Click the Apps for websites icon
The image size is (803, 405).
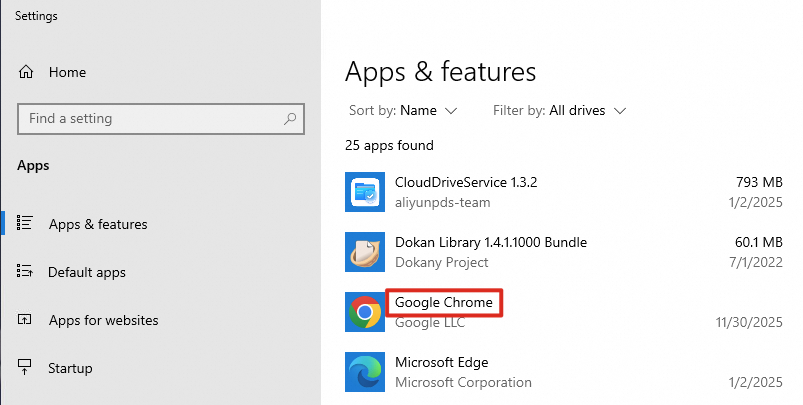tap(26, 320)
